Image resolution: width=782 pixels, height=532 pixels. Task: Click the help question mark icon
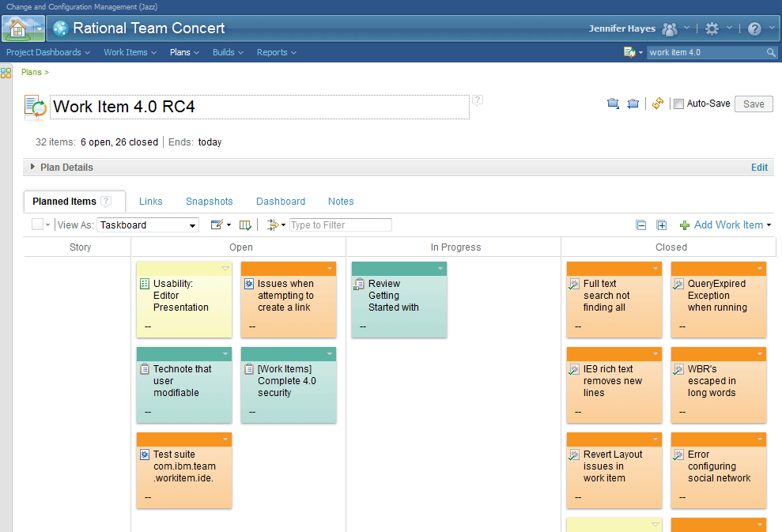coord(754,28)
